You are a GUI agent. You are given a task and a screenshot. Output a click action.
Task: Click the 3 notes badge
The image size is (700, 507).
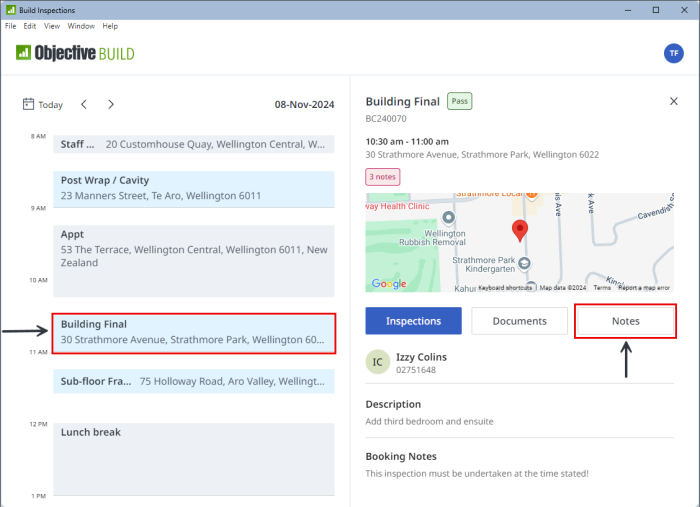383,177
